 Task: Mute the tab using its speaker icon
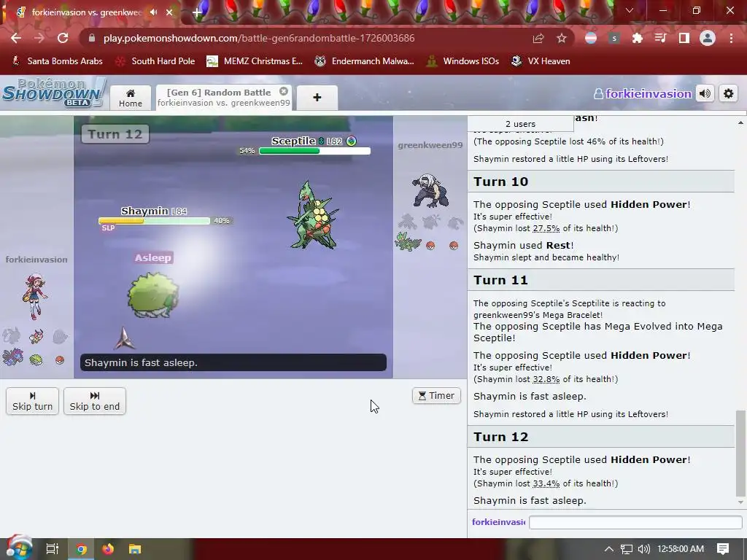coord(153,12)
